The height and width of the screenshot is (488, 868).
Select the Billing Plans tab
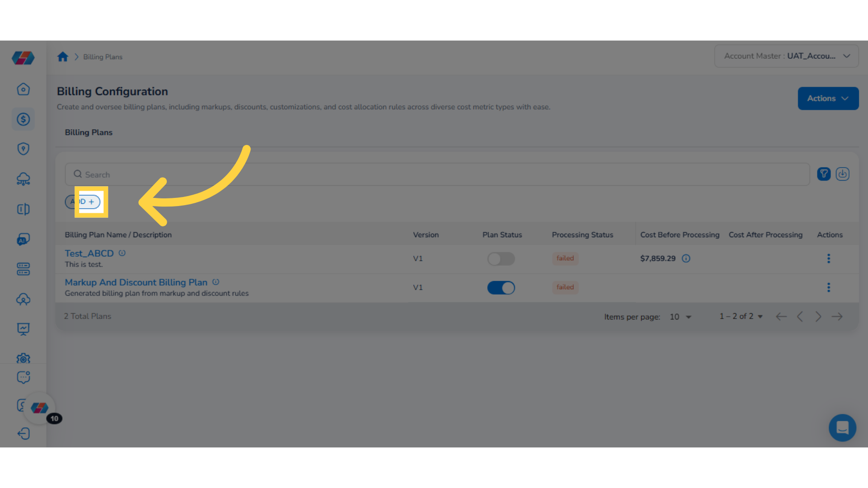[x=89, y=132]
